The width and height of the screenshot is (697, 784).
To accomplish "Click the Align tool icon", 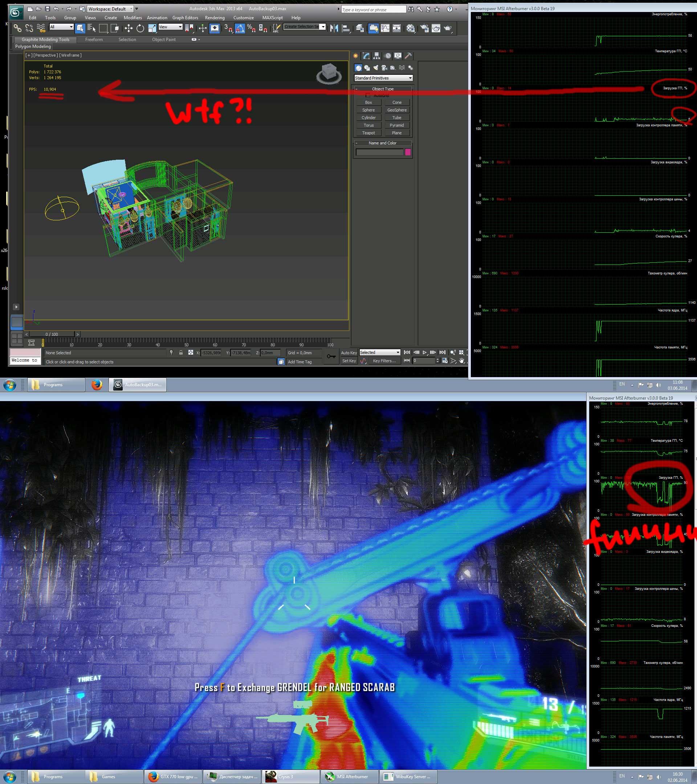I will tap(346, 28).
